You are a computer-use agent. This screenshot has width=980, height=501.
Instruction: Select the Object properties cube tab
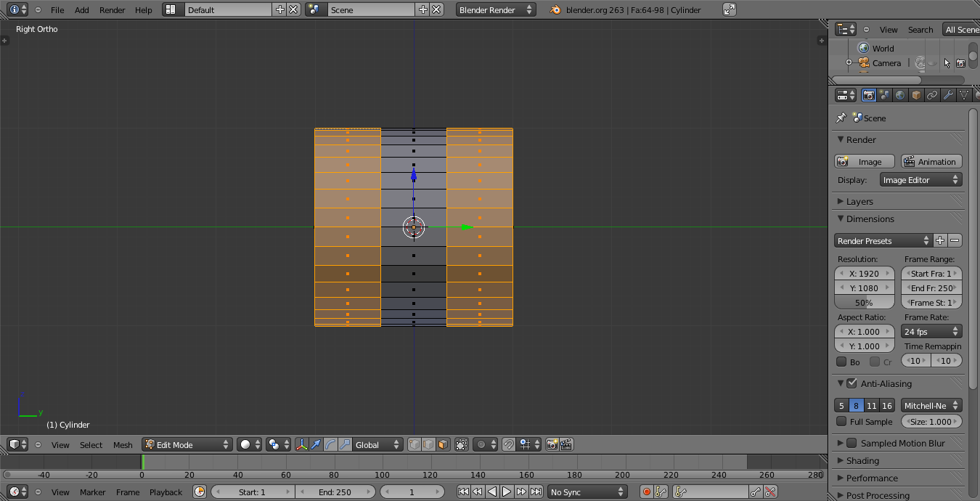tap(916, 95)
